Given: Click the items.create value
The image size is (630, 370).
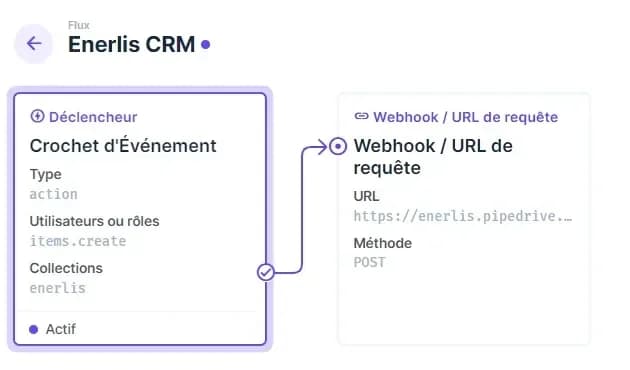Looking at the screenshot, I should coord(78,241).
